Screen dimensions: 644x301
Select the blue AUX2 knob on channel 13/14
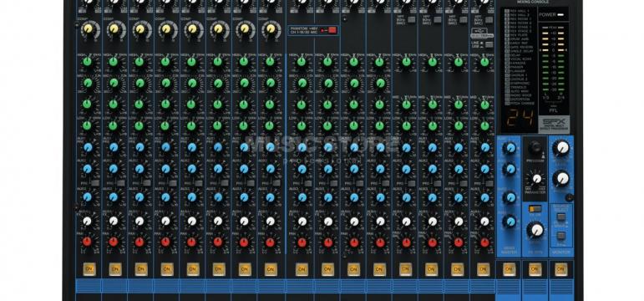[407, 169]
